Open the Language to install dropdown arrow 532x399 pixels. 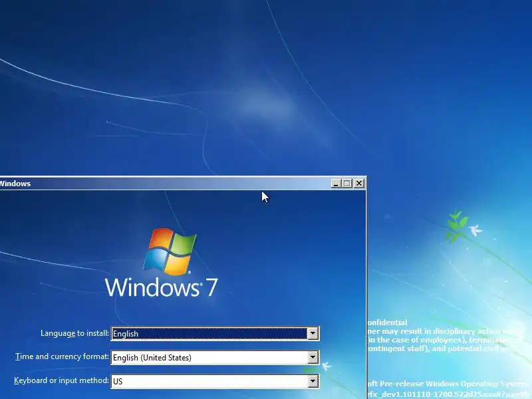click(x=313, y=334)
